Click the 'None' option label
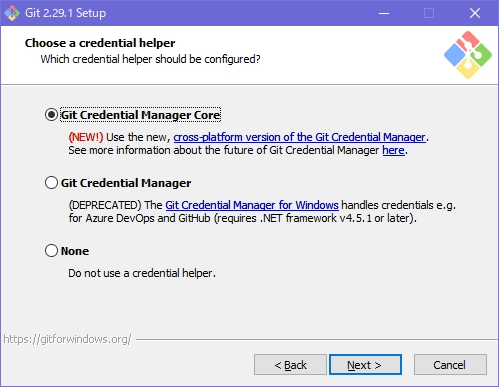 75,251
